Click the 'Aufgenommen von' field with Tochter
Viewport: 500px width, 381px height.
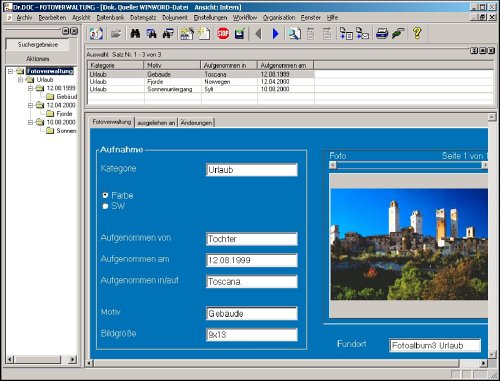(x=252, y=239)
